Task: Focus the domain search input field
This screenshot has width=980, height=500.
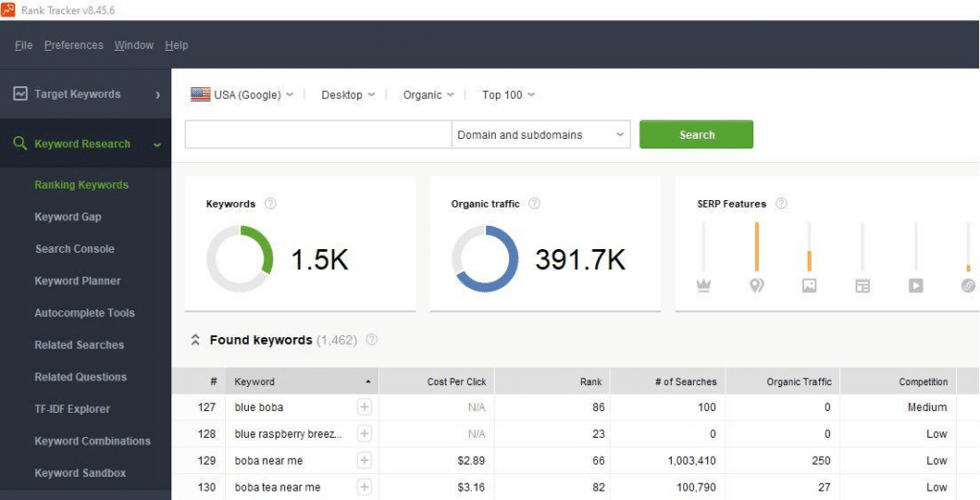Action: pos(318,134)
